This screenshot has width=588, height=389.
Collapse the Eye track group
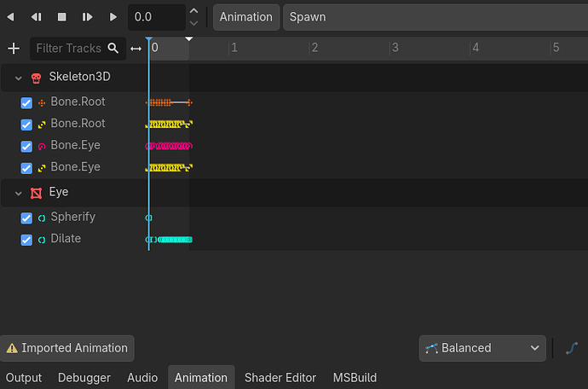tap(18, 194)
